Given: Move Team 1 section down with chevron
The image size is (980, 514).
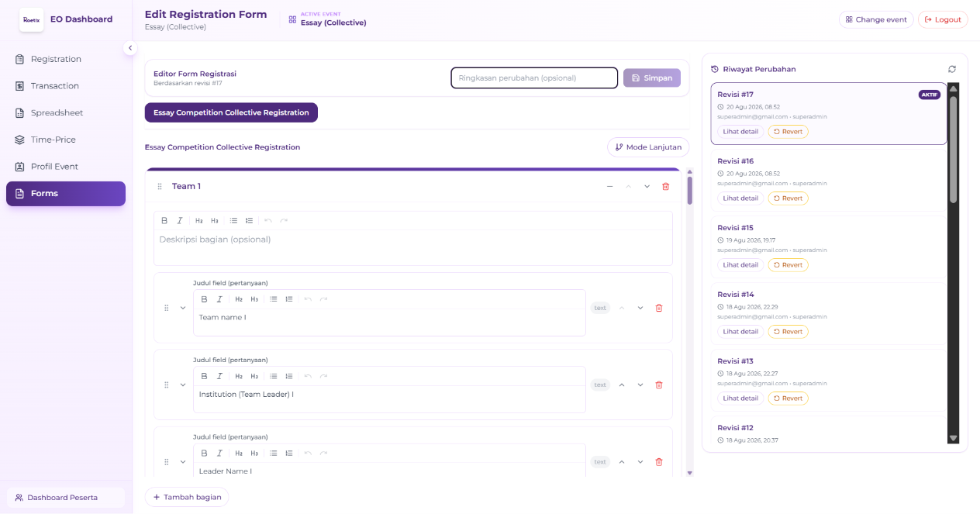Looking at the screenshot, I should pos(647,187).
